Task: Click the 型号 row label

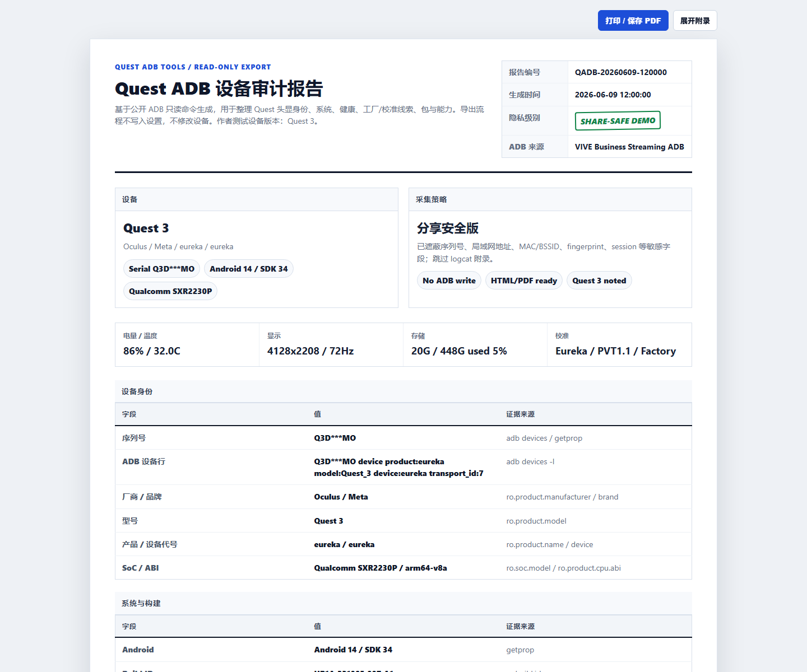Action: point(130,521)
